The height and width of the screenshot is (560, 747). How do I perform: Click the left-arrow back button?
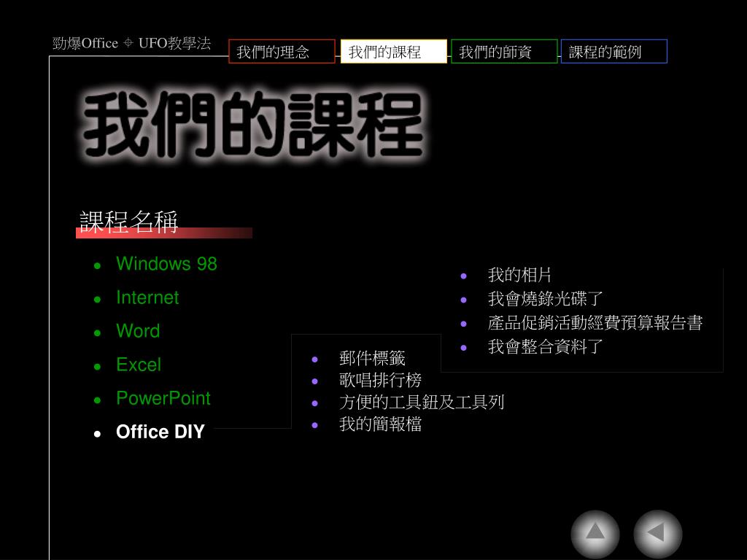click(657, 533)
